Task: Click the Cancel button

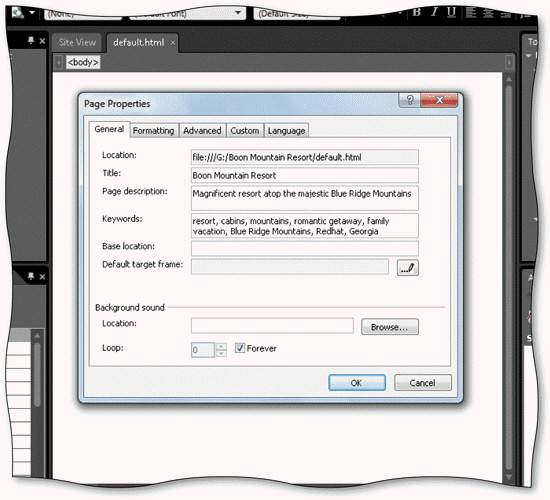Action: (x=423, y=382)
